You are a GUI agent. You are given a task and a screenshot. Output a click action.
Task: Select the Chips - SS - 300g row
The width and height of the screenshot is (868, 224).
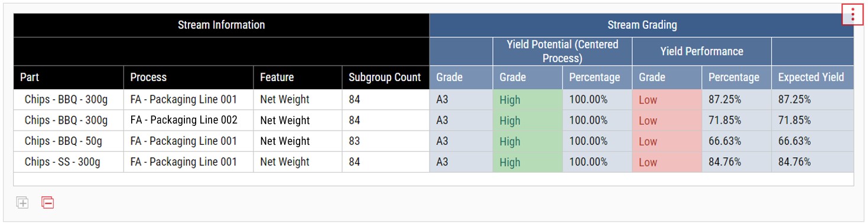434,162
